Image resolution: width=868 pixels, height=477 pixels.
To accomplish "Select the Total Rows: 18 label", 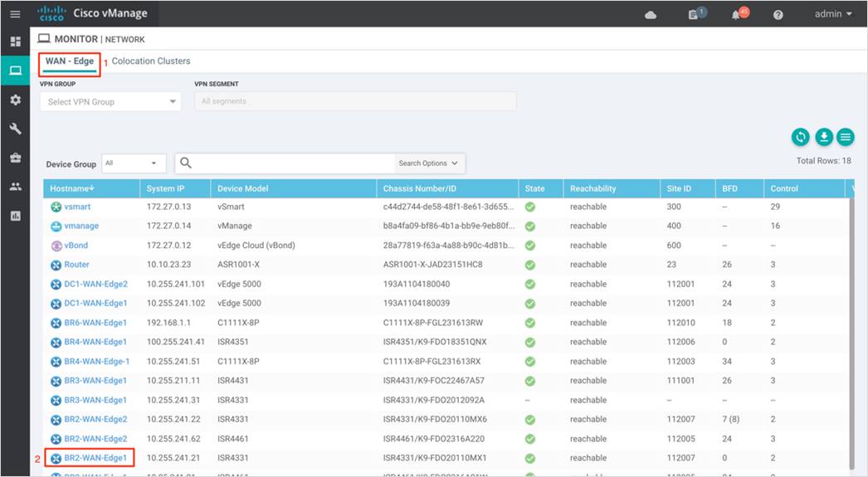I will 824,160.
